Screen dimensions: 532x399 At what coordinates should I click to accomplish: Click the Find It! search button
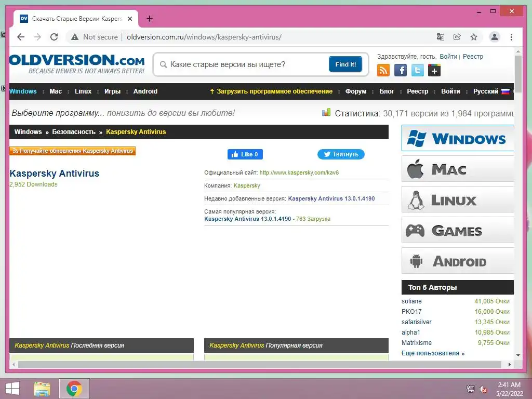pos(345,64)
